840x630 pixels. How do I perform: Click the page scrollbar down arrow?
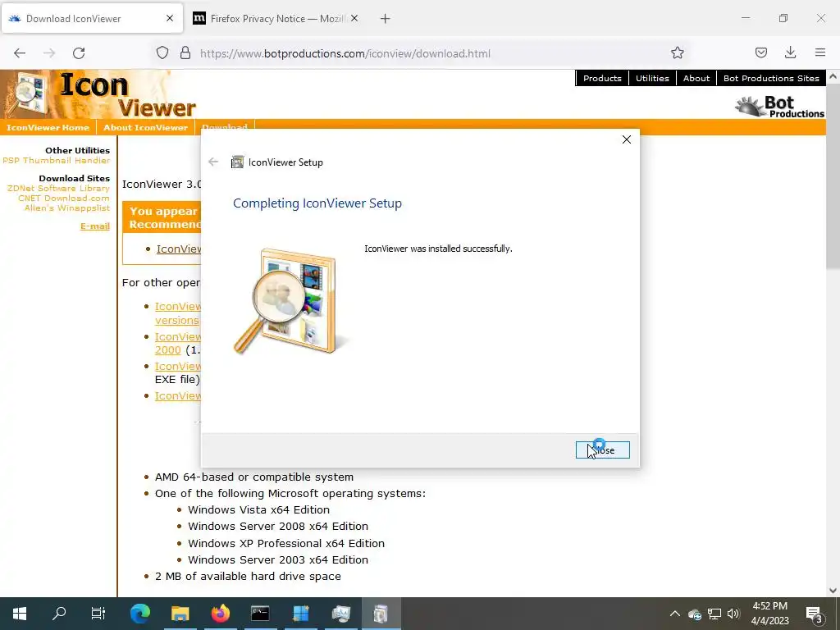pos(833,591)
